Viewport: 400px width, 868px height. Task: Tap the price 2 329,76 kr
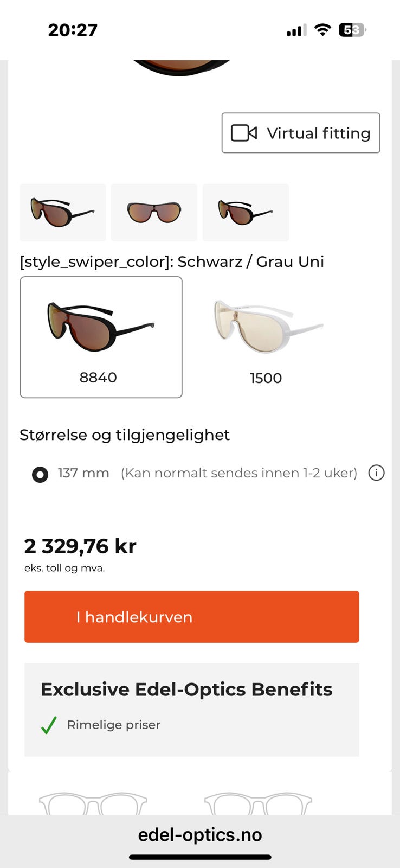click(80, 546)
